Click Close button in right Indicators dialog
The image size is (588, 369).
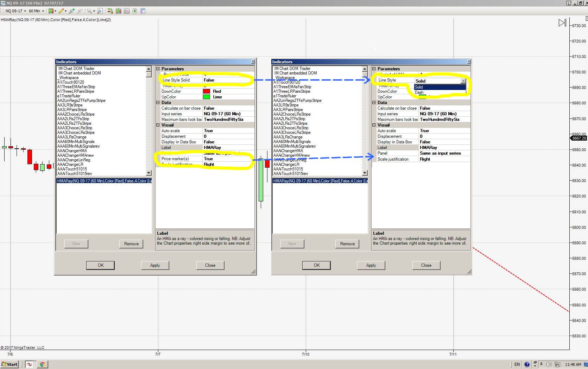point(426,265)
